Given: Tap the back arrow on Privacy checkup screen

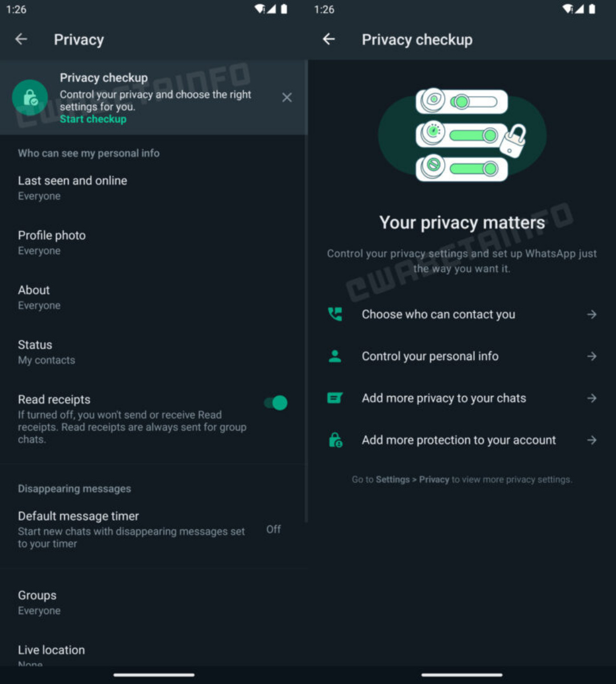Looking at the screenshot, I should [329, 39].
